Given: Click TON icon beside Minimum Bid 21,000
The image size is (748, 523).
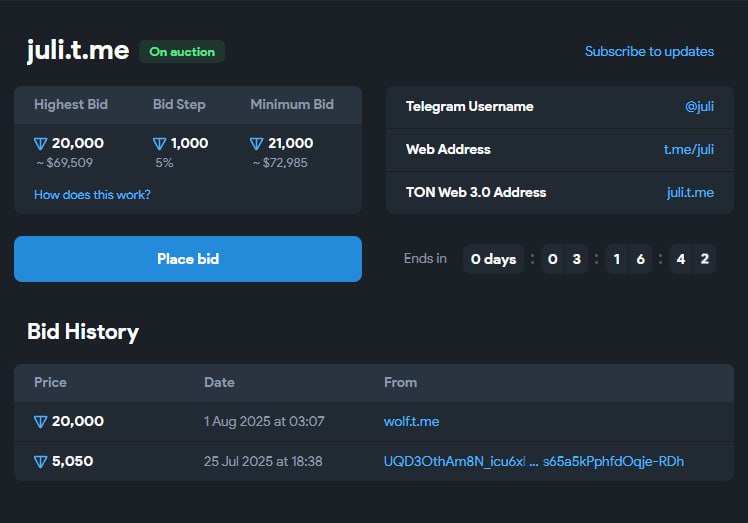Looking at the screenshot, I should click(257, 144).
